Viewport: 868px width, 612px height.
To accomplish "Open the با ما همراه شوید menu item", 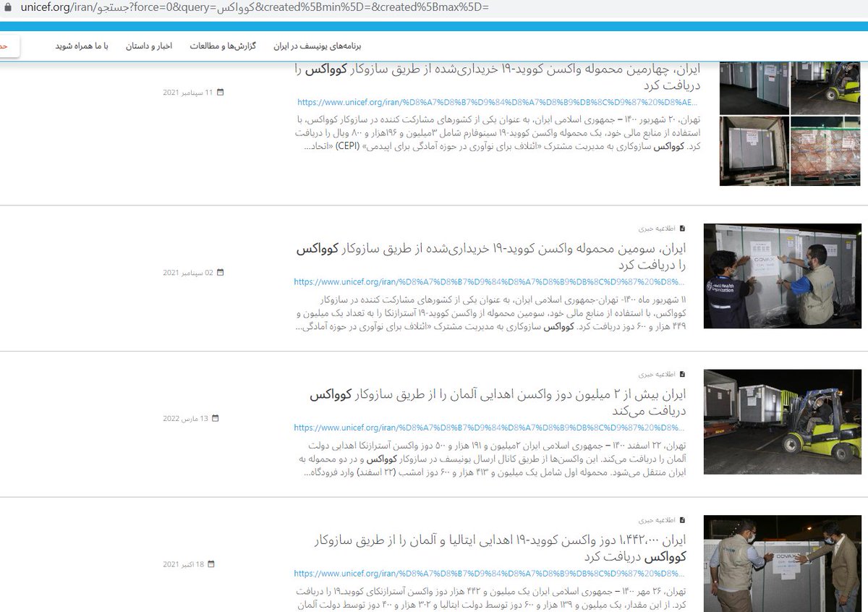I will tap(82, 46).
